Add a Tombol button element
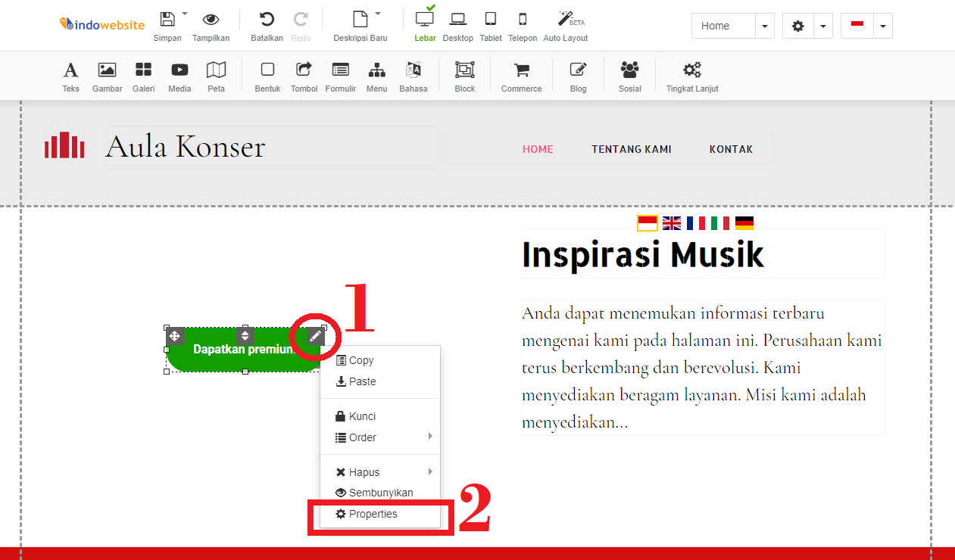The image size is (955, 560). pyautogui.click(x=304, y=78)
